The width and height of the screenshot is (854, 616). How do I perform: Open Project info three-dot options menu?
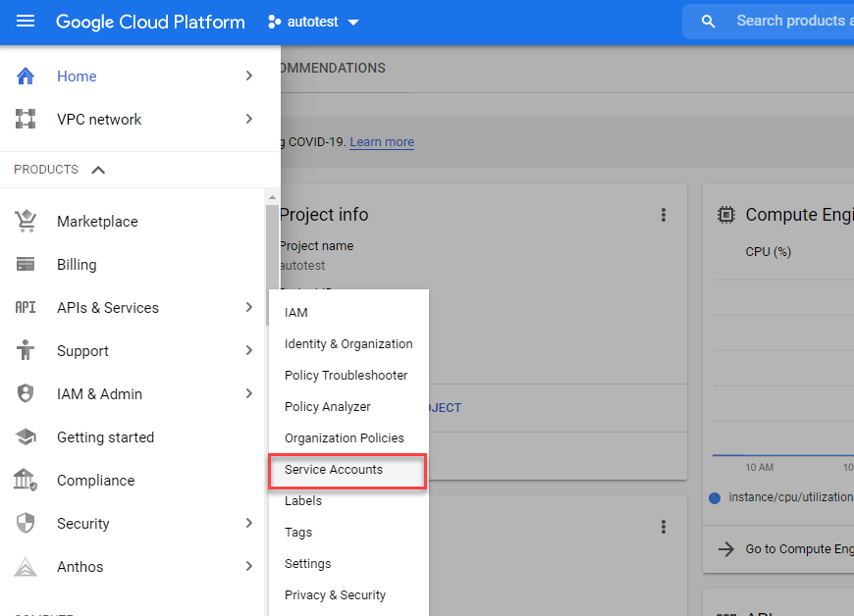click(x=664, y=215)
